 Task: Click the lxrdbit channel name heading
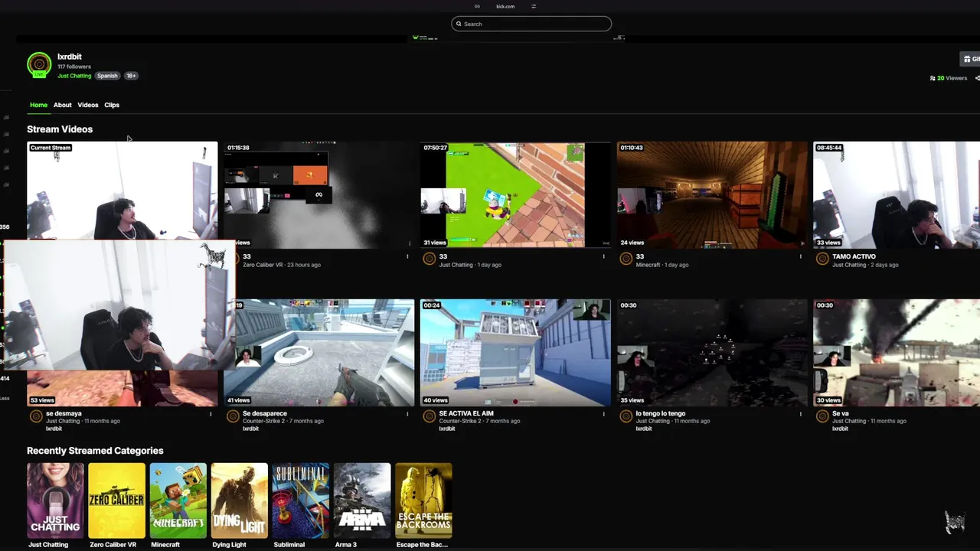pos(70,57)
